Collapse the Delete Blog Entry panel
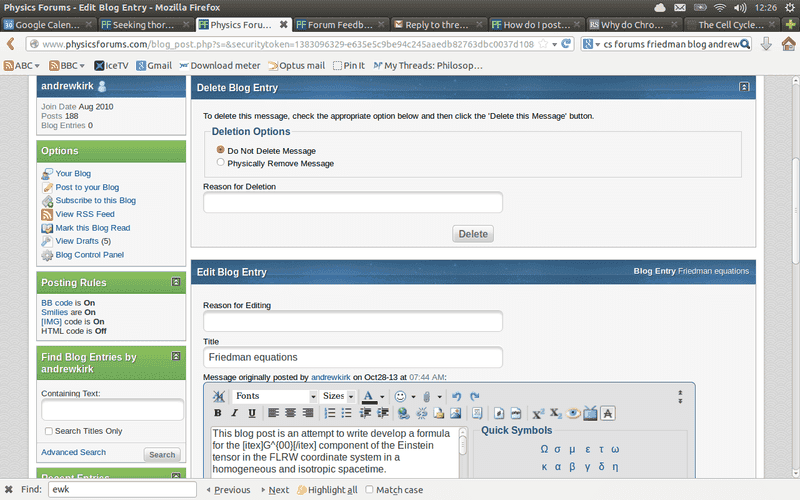 point(744,87)
